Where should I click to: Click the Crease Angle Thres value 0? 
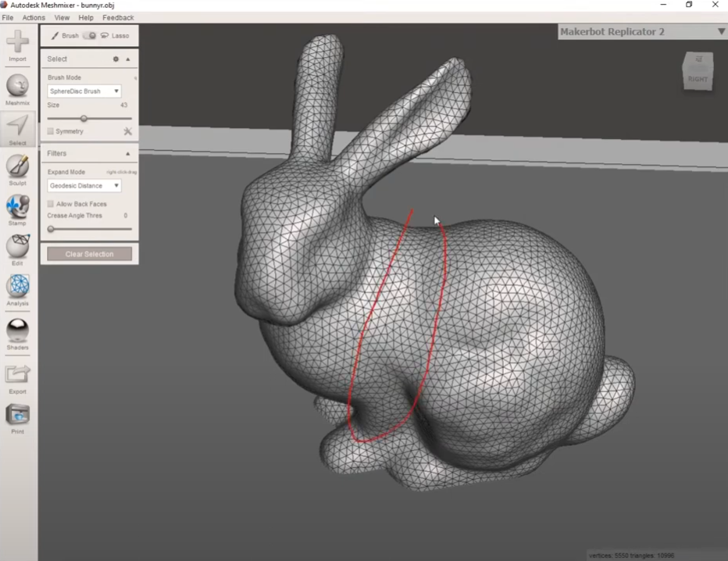click(125, 216)
